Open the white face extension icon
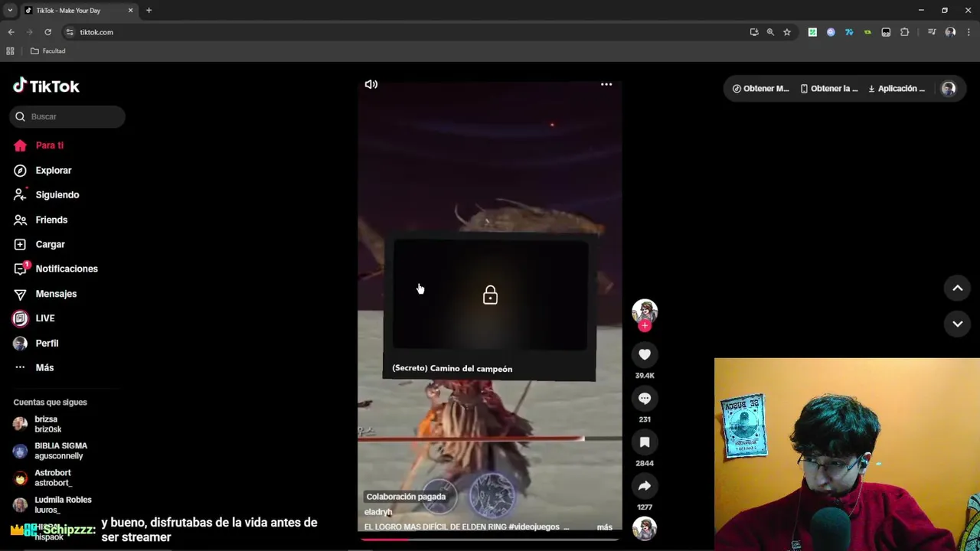 (886, 32)
